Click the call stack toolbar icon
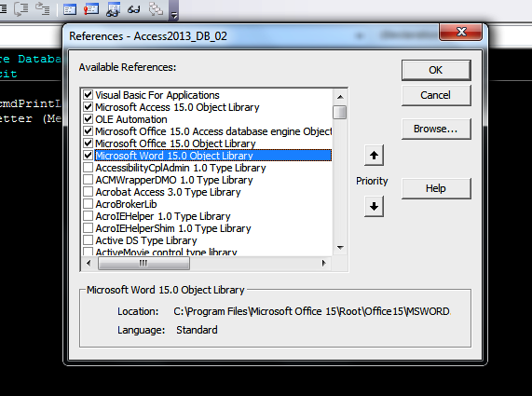This screenshot has width=532, height=396. [156, 9]
